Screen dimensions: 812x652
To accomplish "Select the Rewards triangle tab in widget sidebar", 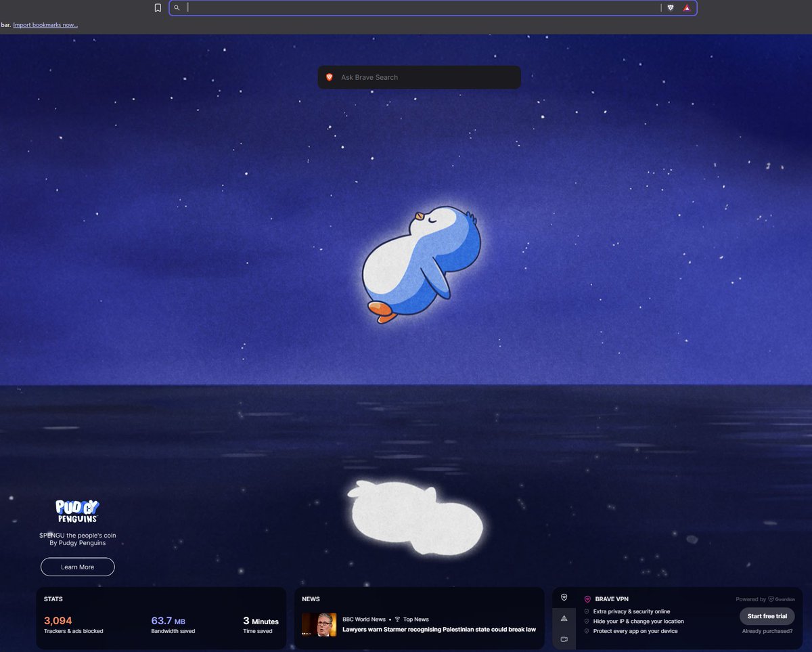I will pos(564,618).
